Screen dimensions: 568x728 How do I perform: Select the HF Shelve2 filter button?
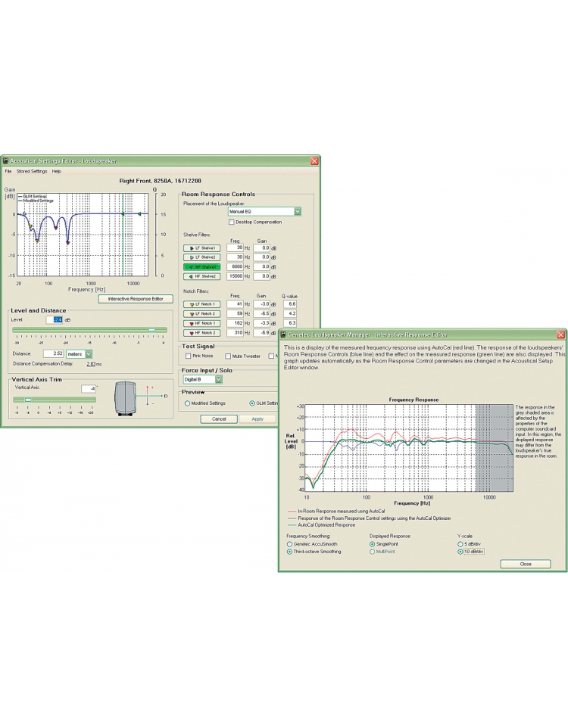(201, 276)
